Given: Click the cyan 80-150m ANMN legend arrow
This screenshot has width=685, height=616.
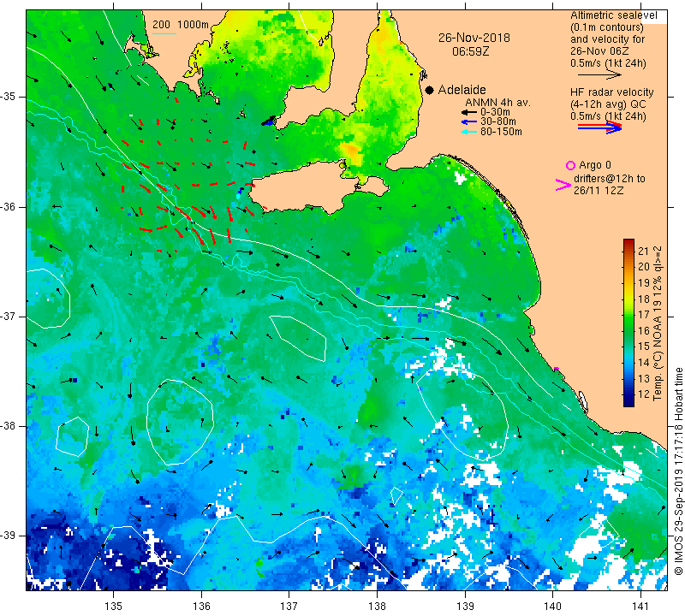Looking at the screenshot, I should 469,132.
